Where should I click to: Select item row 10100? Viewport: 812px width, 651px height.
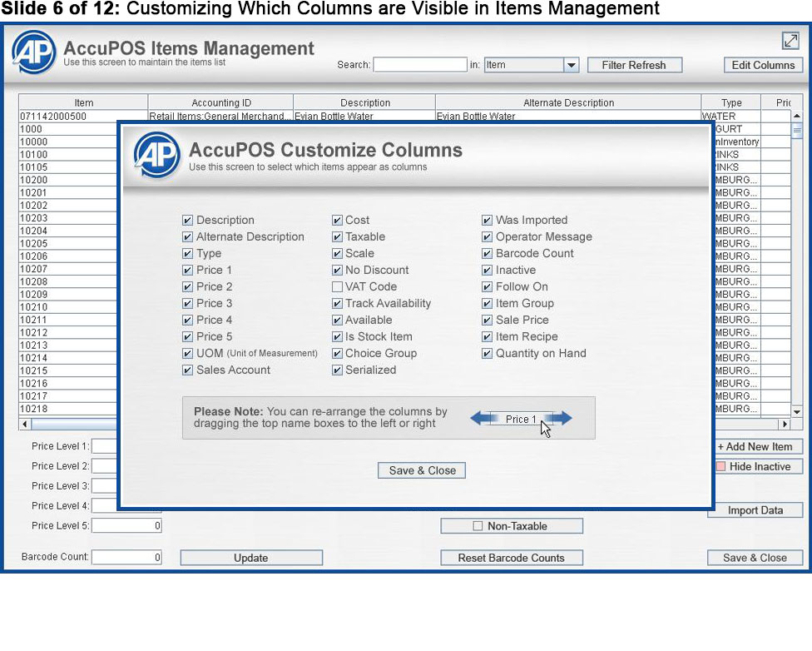click(x=68, y=155)
